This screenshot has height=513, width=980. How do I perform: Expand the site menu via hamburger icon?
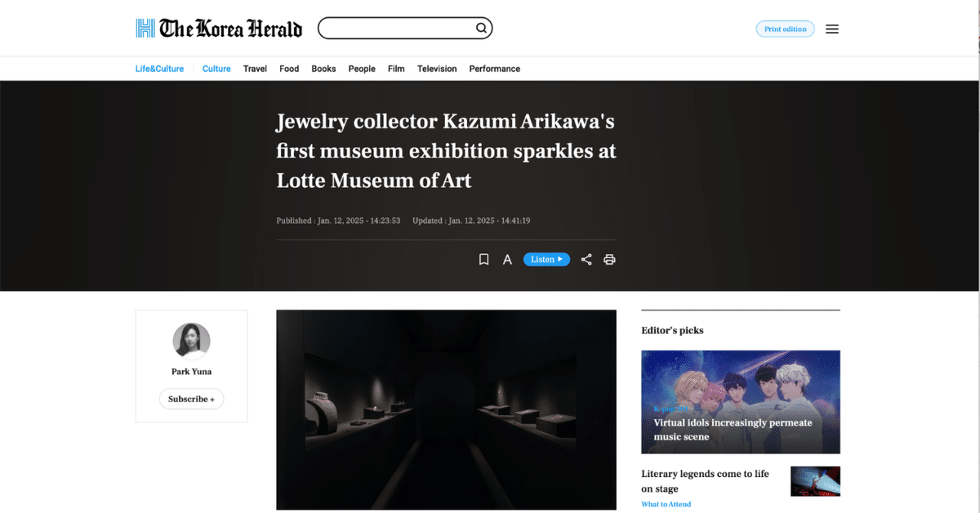pos(832,28)
